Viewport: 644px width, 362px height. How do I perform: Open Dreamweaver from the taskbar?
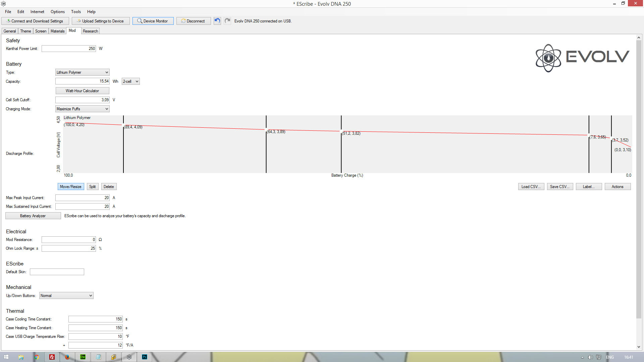coord(83,357)
